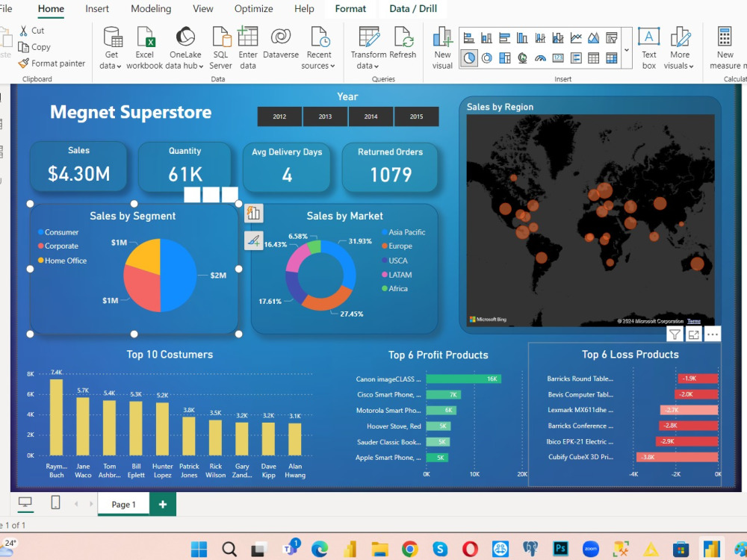Select the clustered column chart visual
This screenshot has width=747, height=560.
coord(522,37)
